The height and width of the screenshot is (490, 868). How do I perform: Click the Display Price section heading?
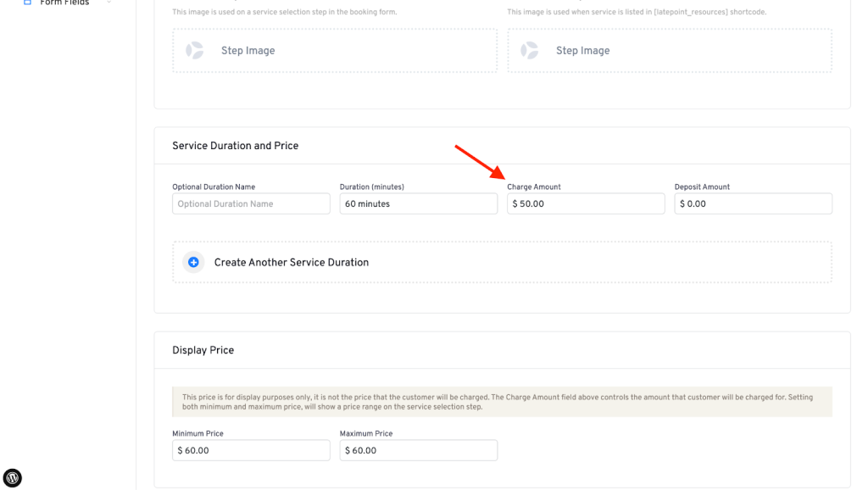[x=203, y=350]
